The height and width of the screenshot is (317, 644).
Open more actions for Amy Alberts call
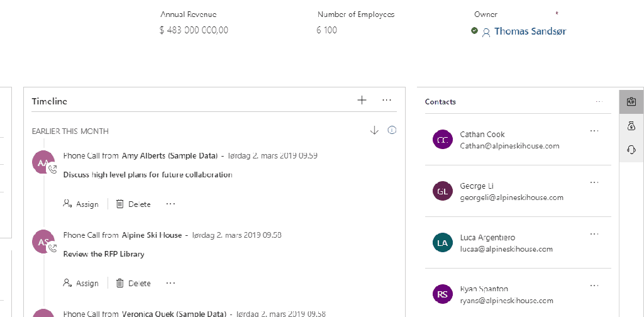click(170, 204)
